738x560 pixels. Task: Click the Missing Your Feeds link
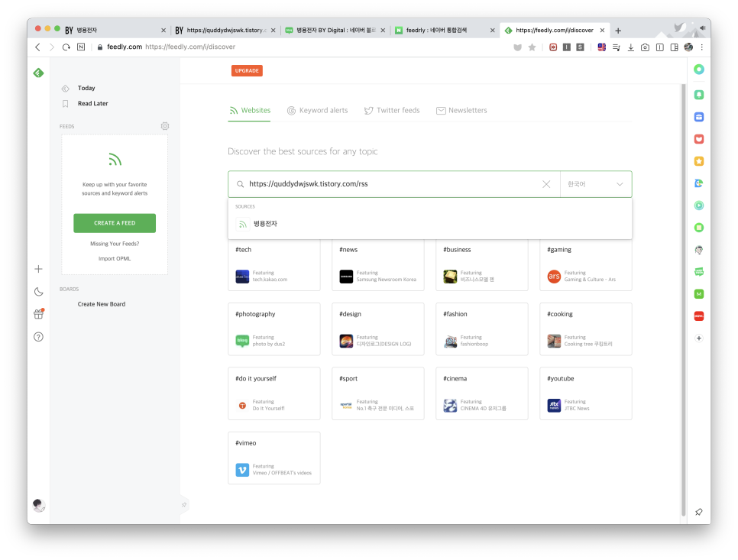115,244
